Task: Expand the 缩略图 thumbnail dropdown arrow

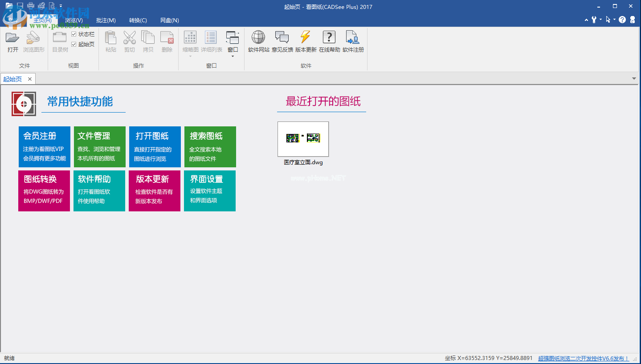Action: coord(190,56)
